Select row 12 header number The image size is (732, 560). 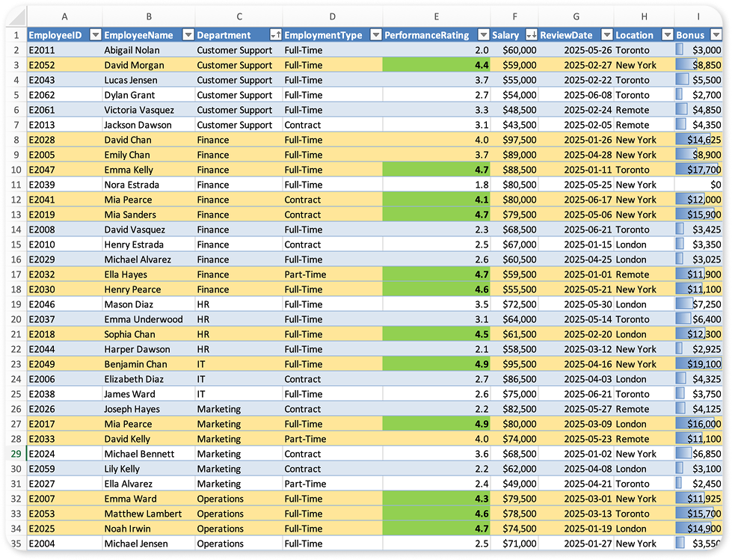pos(16,200)
